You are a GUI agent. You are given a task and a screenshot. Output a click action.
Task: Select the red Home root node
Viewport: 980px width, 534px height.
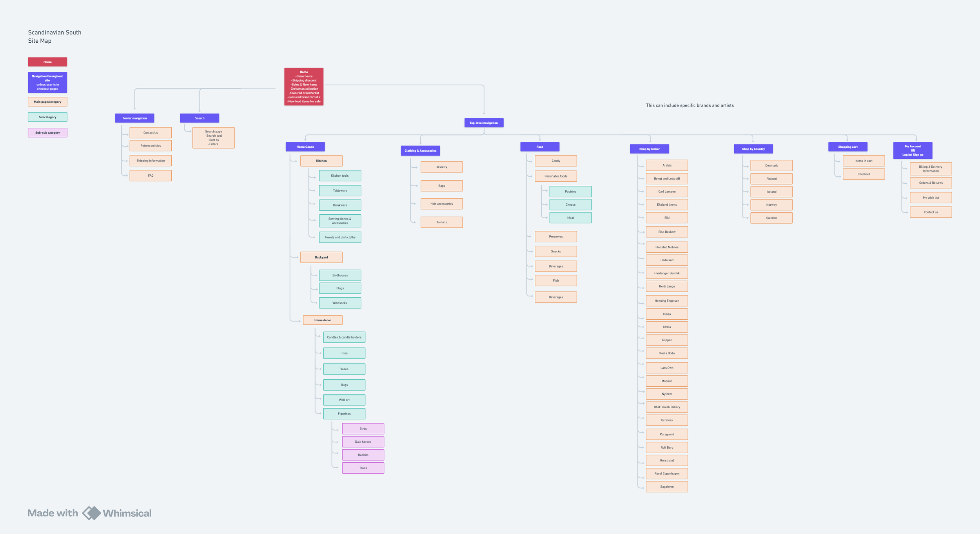(x=304, y=87)
